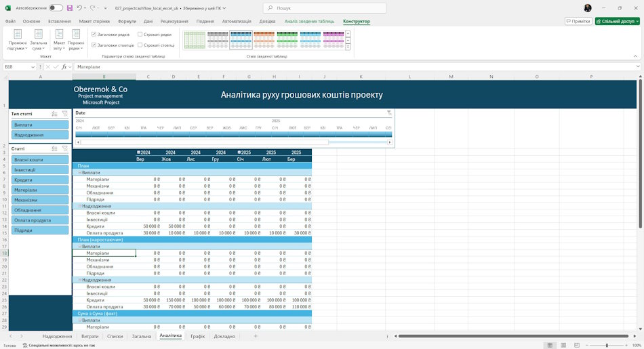Image resolution: width=644 pixels, height=349 pixels.
Task: Open the Excel app icon menu
Action: [8, 8]
